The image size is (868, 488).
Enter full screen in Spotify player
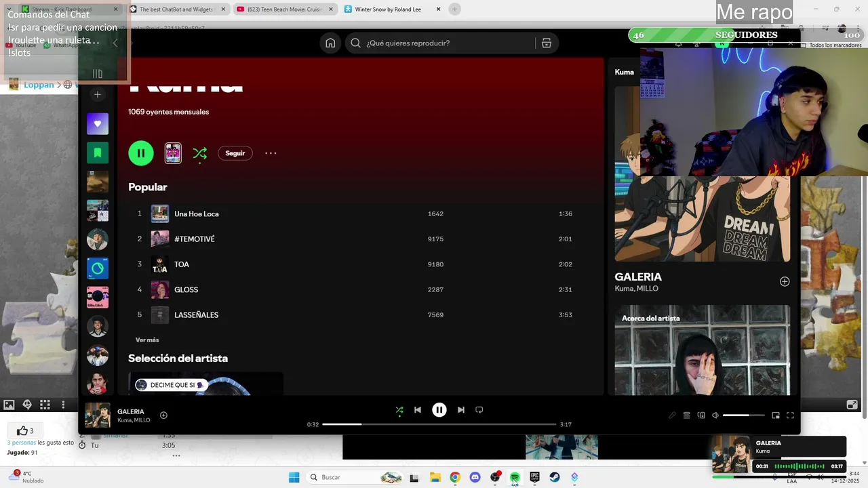(x=790, y=415)
